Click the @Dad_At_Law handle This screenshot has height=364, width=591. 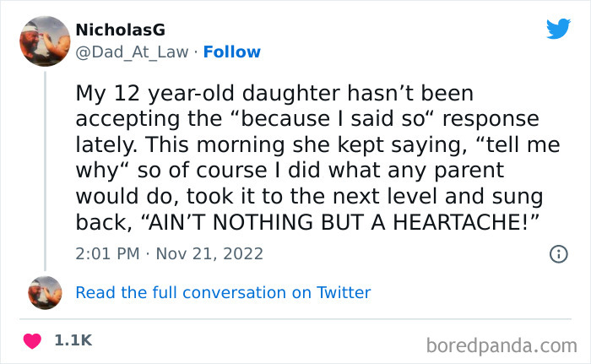click(x=131, y=52)
